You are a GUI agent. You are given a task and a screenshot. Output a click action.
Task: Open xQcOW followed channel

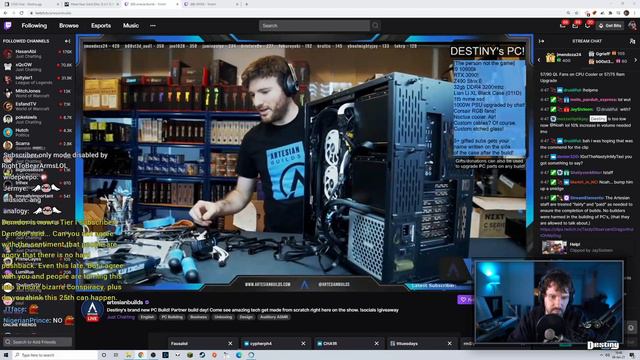[x=38, y=67]
